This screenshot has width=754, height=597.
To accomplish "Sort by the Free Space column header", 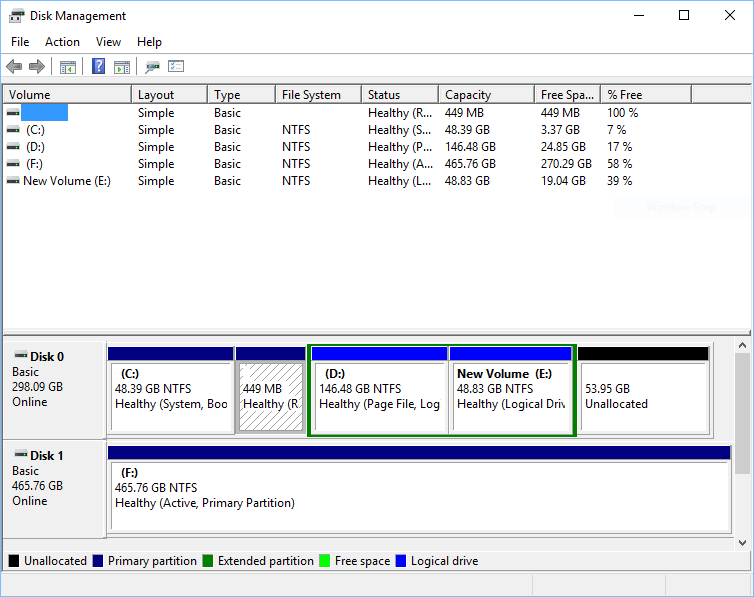I will point(568,95).
